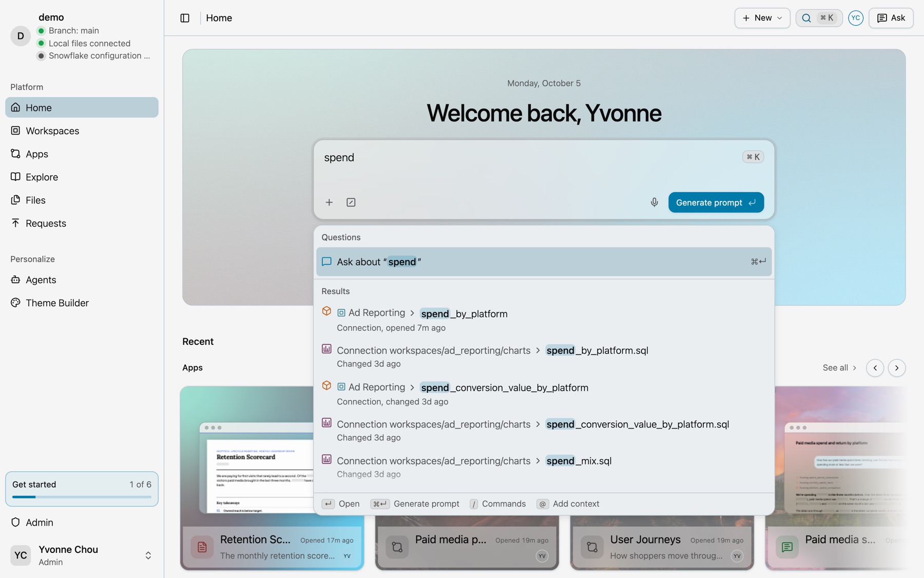Click the Ask button
This screenshot has height=578, width=924.
click(891, 18)
